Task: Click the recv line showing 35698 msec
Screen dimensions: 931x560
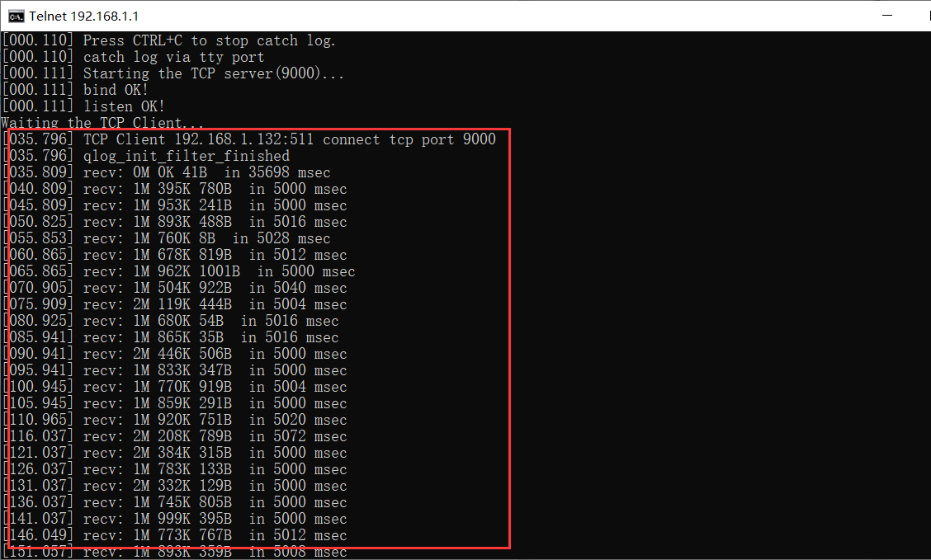Action: 206,172
